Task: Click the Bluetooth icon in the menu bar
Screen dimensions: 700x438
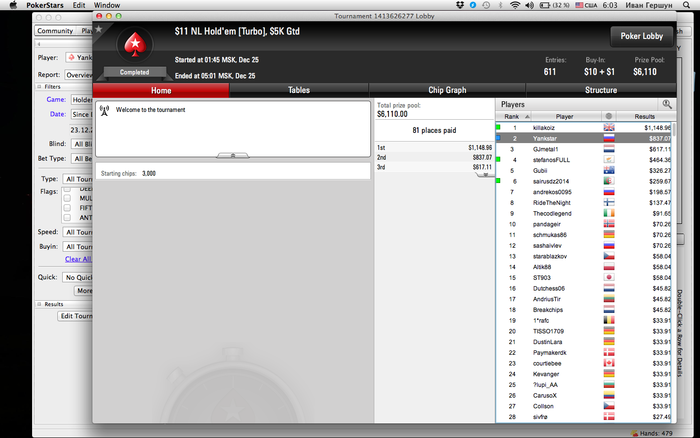Action: point(500,5)
